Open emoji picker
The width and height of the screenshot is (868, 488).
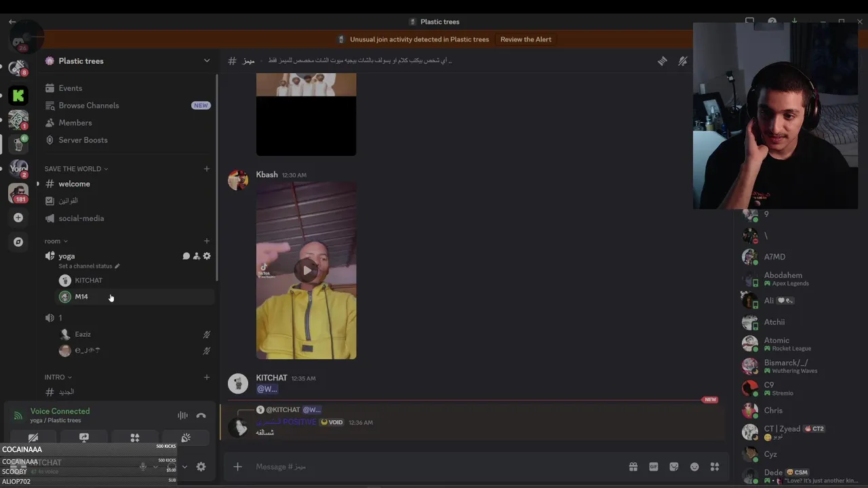point(694,466)
